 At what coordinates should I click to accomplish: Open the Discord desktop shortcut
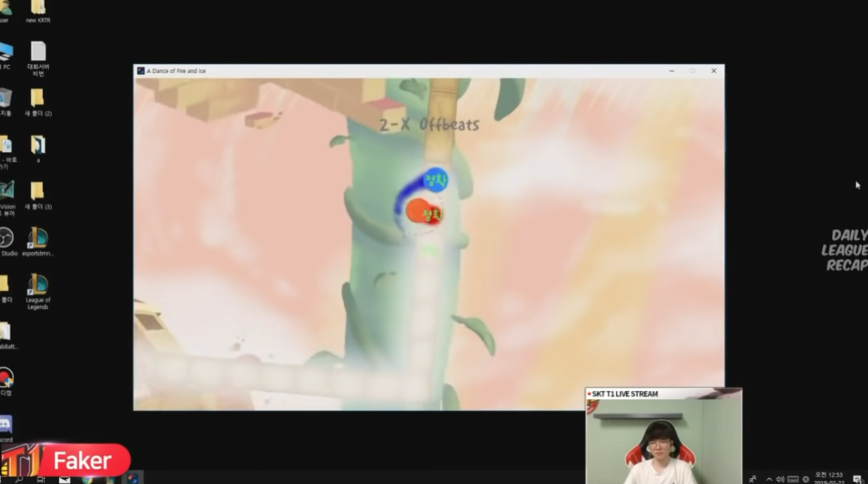pyautogui.click(x=5, y=429)
